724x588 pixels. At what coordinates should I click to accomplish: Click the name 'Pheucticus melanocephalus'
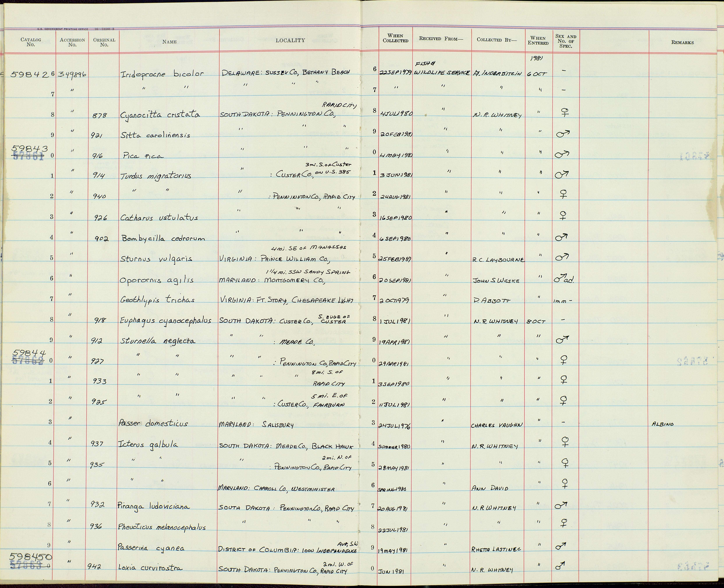[162, 527]
